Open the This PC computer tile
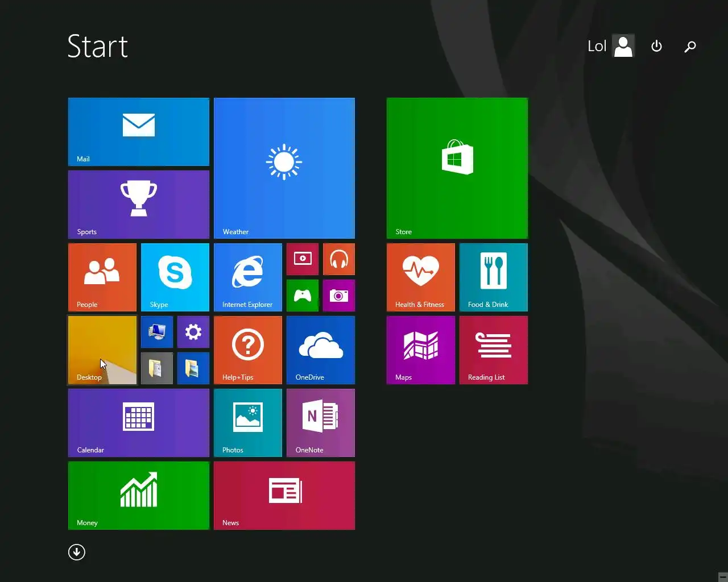Image resolution: width=728 pixels, height=582 pixels. coord(157,332)
